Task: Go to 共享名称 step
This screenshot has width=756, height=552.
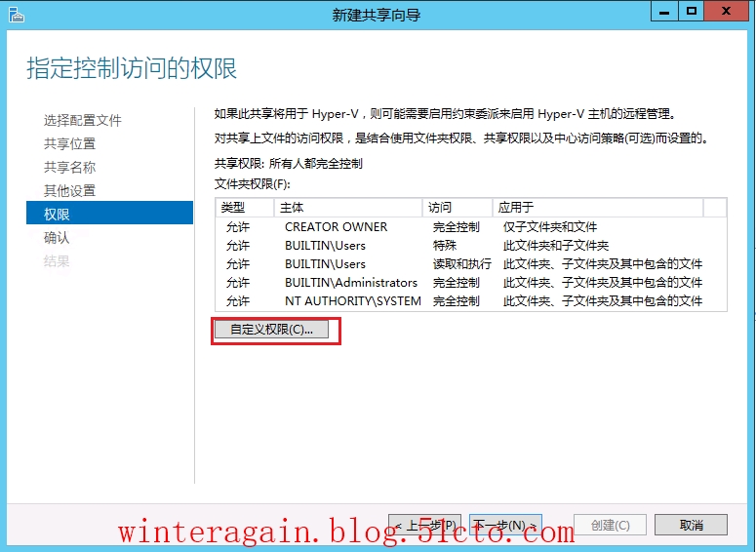Action: click(69, 168)
